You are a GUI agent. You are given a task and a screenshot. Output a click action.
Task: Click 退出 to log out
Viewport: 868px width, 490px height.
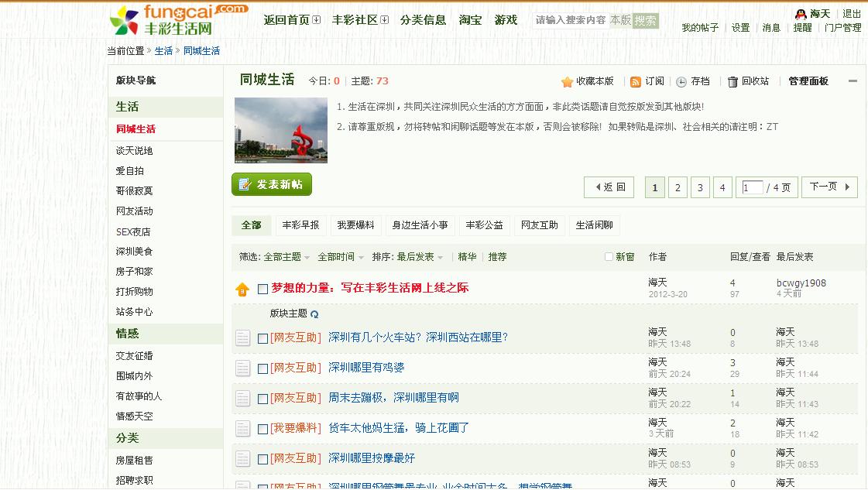(x=852, y=14)
